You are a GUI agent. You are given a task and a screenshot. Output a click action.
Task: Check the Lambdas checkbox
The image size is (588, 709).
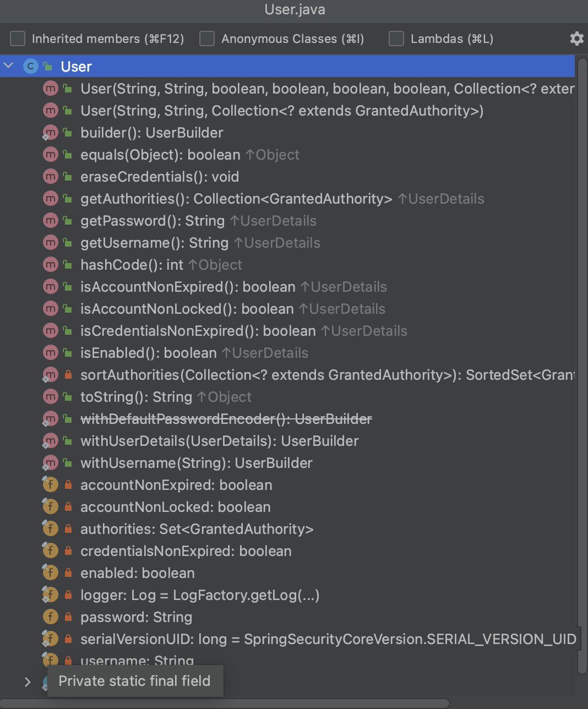click(396, 39)
